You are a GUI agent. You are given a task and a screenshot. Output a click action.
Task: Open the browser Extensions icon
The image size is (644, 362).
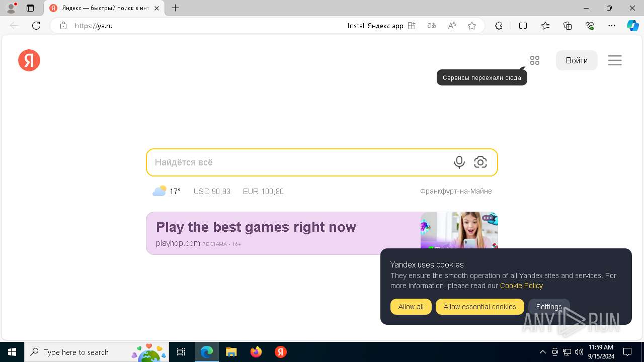[499, 26]
